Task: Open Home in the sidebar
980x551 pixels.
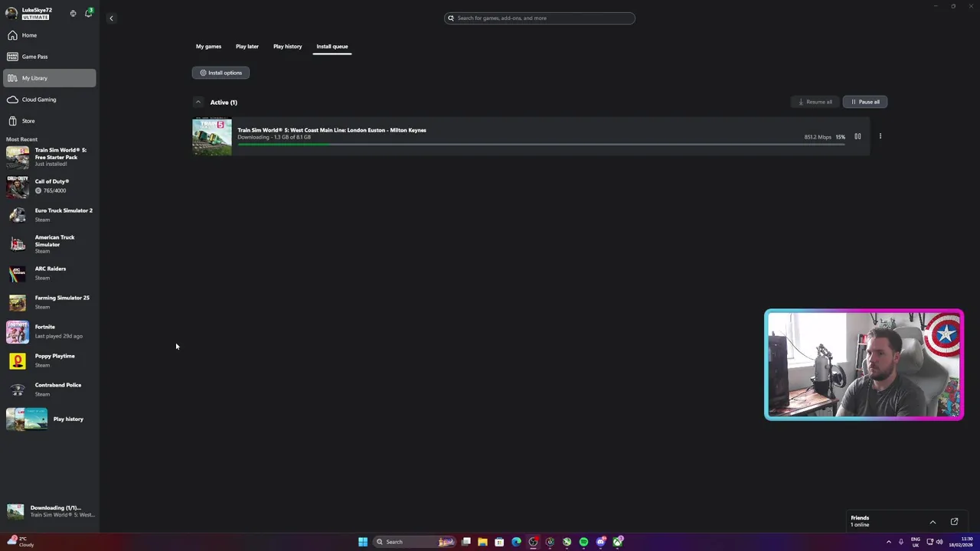Action: pyautogui.click(x=50, y=35)
